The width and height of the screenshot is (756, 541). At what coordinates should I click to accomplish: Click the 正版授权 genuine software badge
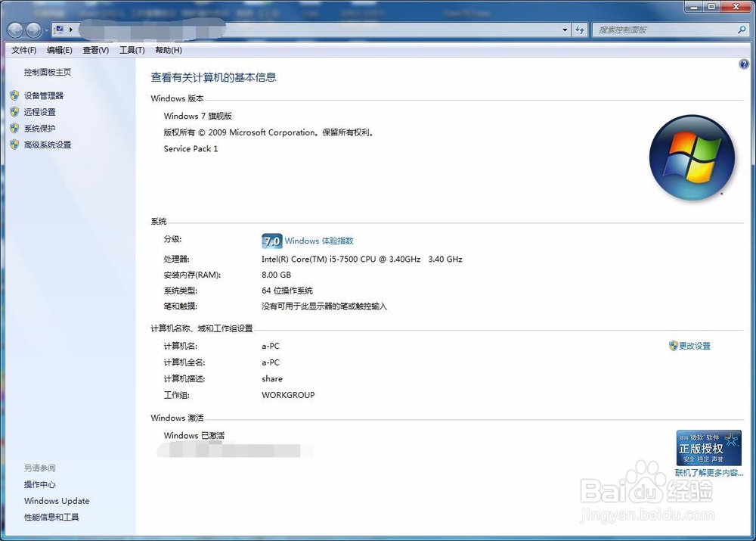709,448
